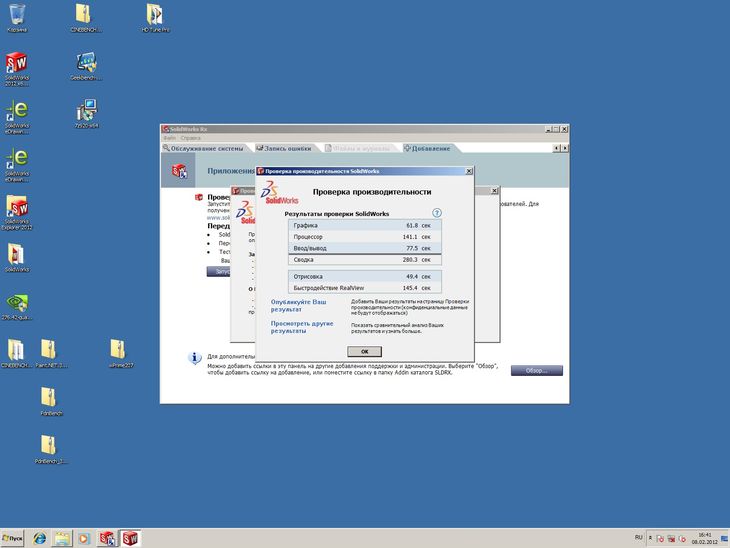Open Internet Explorer from taskbar

tap(40, 539)
